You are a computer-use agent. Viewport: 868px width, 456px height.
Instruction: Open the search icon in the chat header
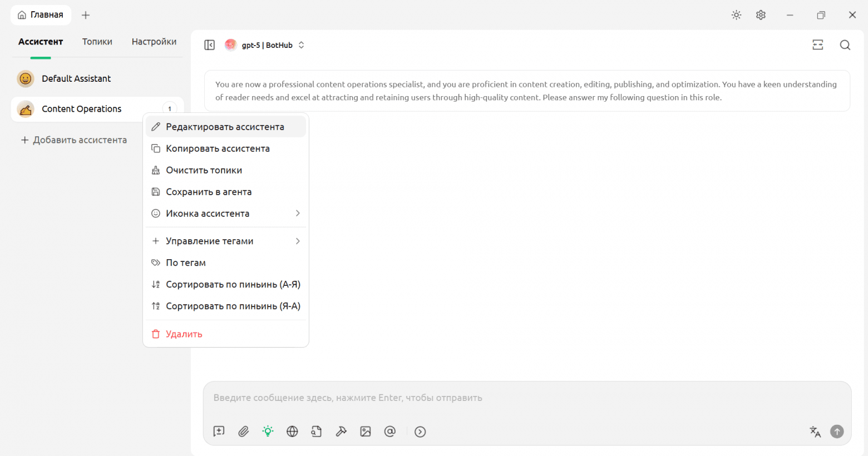coord(845,45)
